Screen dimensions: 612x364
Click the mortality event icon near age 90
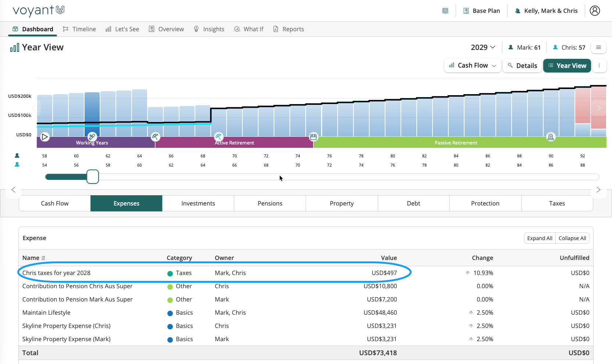(x=551, y=137)
